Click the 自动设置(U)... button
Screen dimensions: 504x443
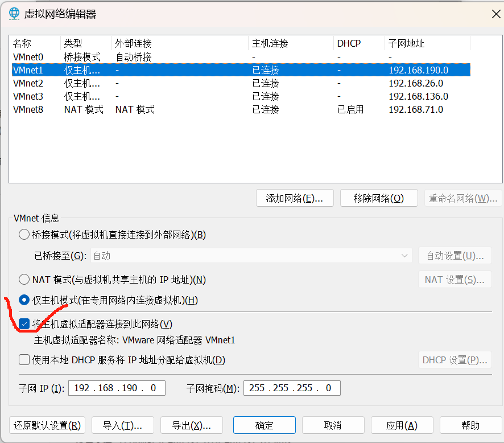(x=455, y=256)
